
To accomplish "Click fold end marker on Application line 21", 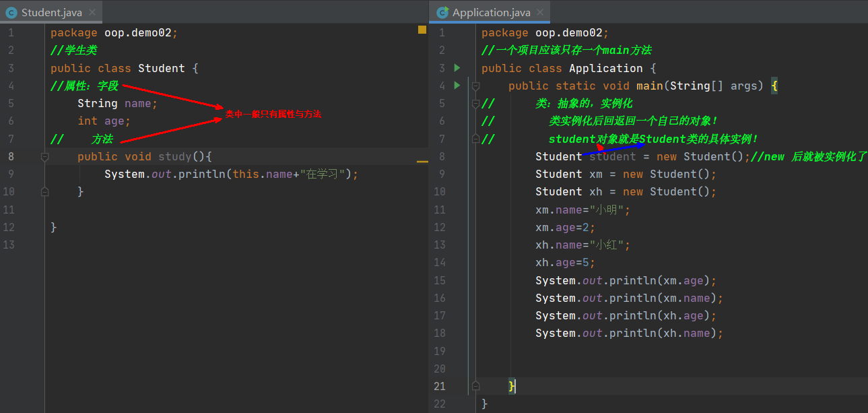I will click(475, 386).
